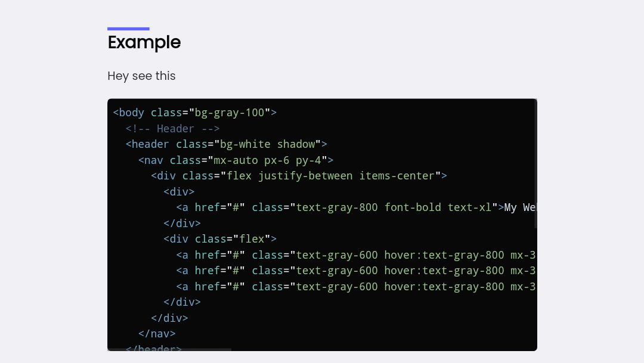Click the "bg-gray-100" class value
644x363 pixels.
point(233,113)
